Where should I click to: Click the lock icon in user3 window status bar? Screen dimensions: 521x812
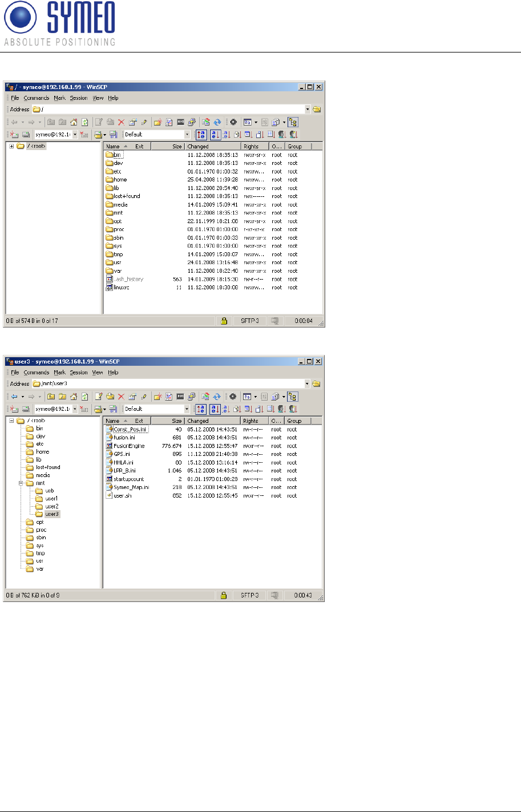click(224, 595)
